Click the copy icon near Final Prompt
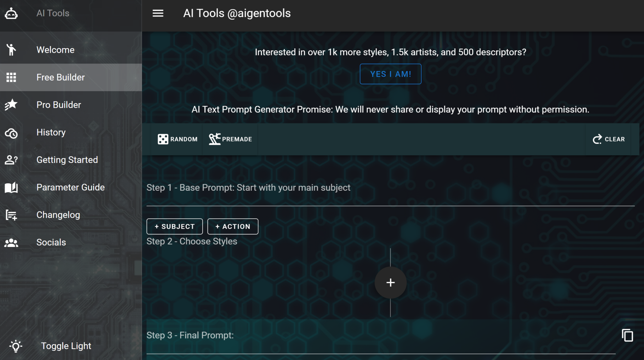This screenshot has width=644, height=360. [x=628, y=335]
